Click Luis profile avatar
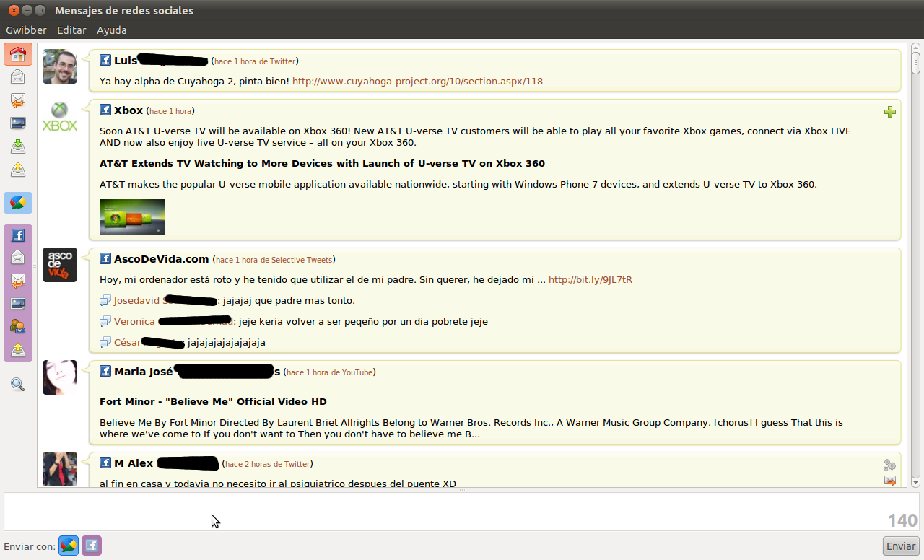 click(60, 66)
